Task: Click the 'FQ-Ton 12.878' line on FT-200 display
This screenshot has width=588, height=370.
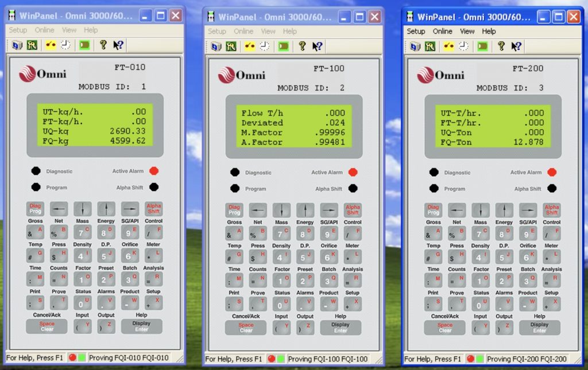Action: (x=492, y=142)
